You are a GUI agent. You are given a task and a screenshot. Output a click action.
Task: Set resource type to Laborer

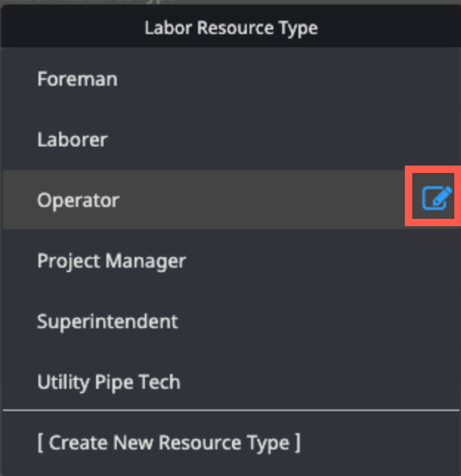point(231,140)
